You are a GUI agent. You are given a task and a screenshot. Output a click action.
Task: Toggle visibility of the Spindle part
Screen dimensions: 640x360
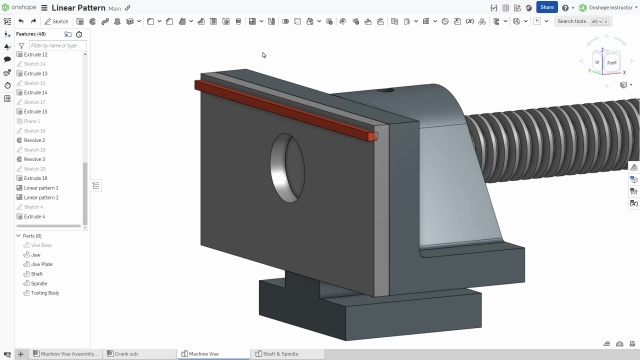point(27,283)
